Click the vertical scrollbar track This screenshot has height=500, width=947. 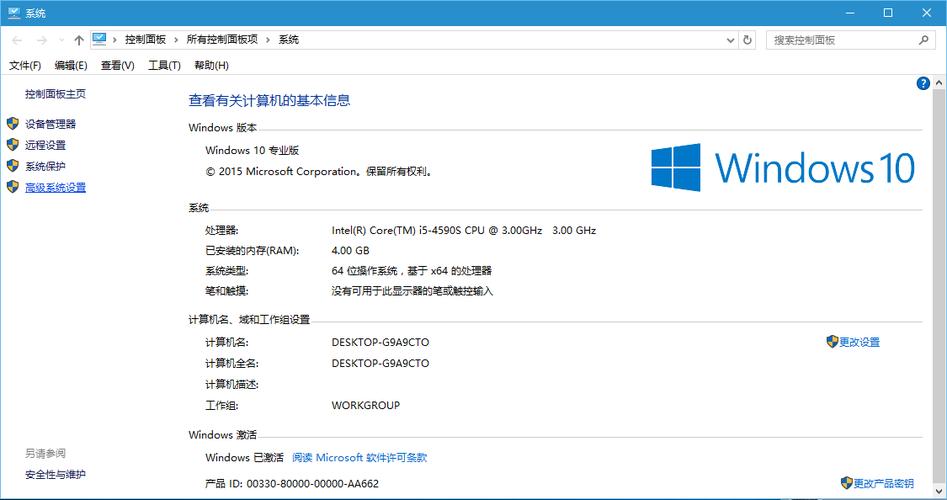[939, 284]
